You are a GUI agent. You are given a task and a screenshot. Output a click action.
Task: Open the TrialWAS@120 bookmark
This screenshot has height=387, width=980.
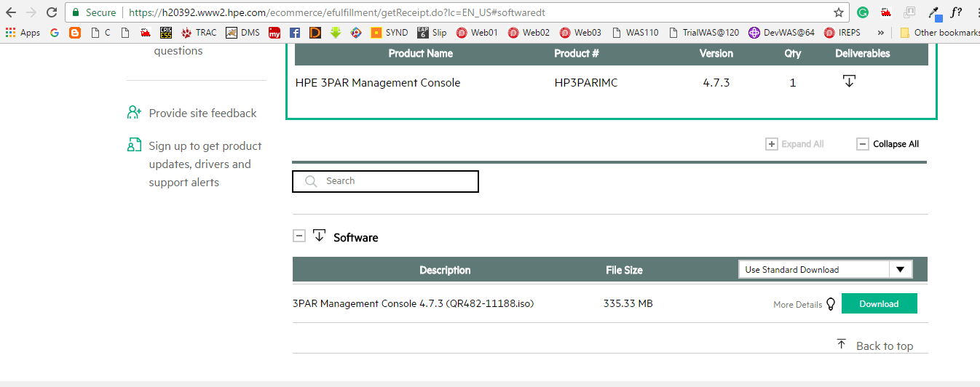[x=703, y=33]
